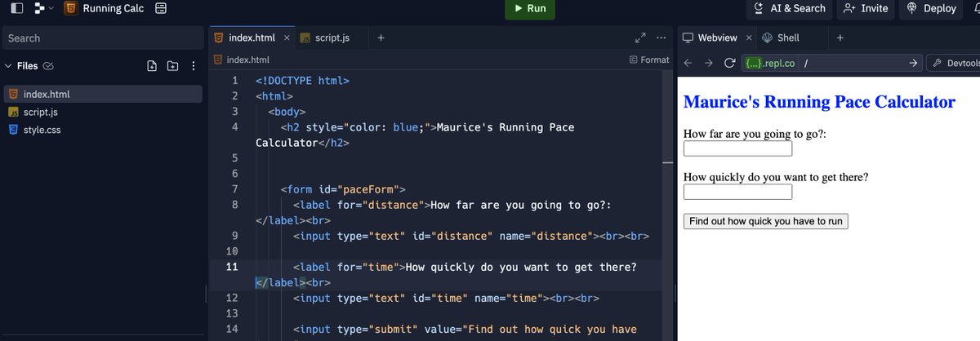Click the <form id="paceForm"> code line
The image size is (980, 341).
pyautogui.click(x=343, y=189)
